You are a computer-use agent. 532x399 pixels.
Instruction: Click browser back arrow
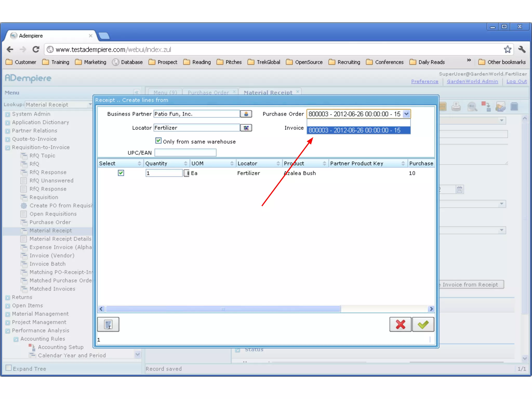(10, 49)
